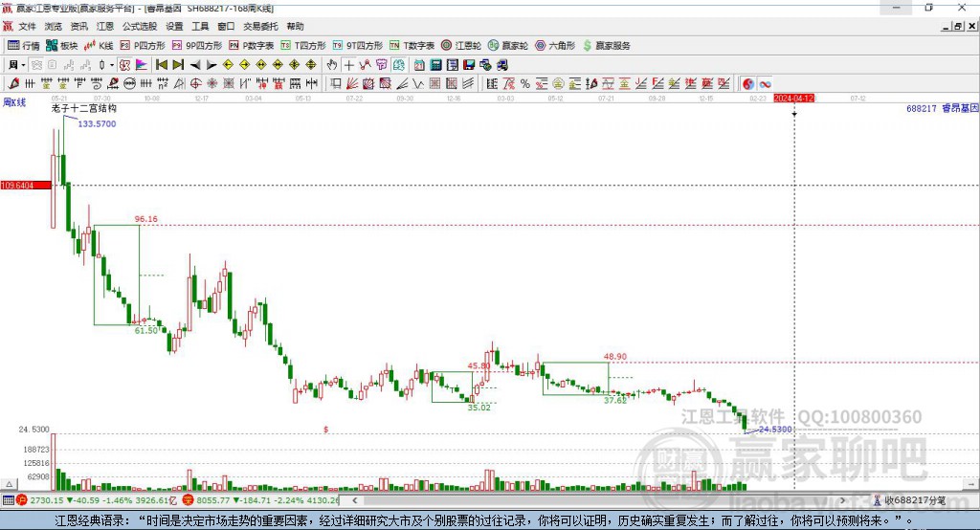Open the P数字表 tool
Image resolution: width=980 pixels, height=530 pixels.
(x=252, y=46)
